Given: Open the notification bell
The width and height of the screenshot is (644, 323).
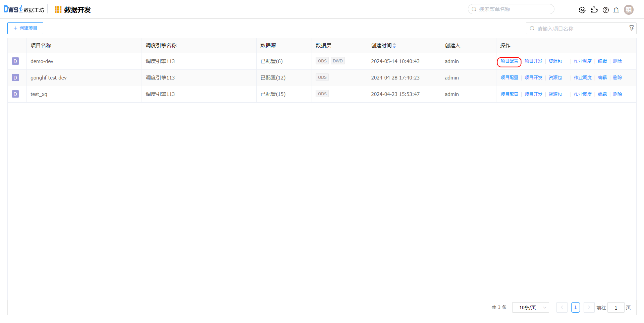Looking at the screenshot, I should 616,10.
